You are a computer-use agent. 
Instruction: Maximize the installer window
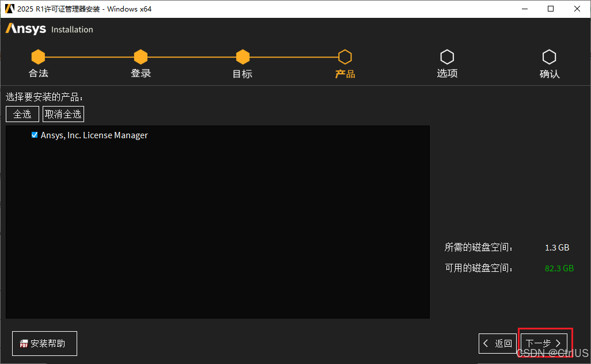[551, 9]
